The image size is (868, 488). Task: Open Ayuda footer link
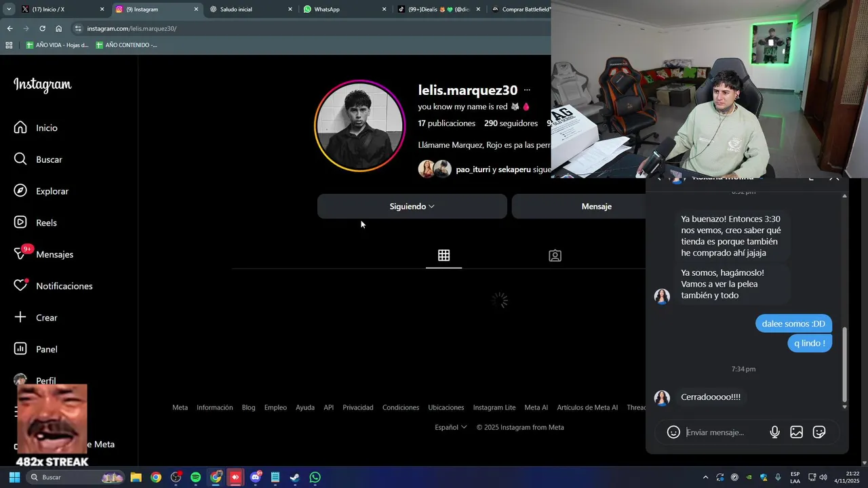pyautogui.click(x=305, y=407)
